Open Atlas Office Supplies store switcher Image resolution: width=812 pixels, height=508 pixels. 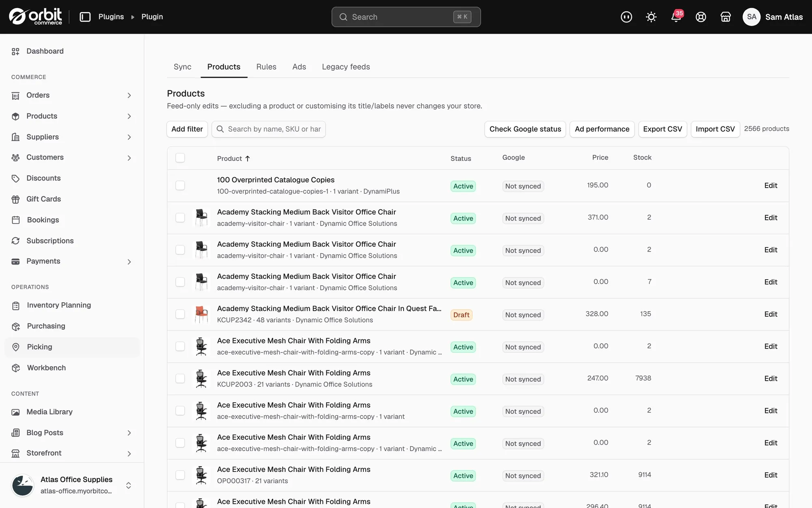(x=72, y=485)
